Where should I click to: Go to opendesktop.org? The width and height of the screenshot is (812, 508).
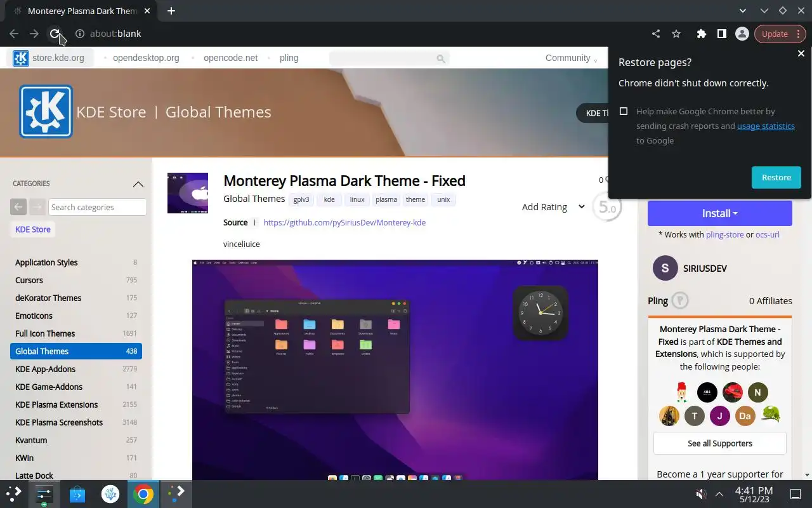coord(146,58)
